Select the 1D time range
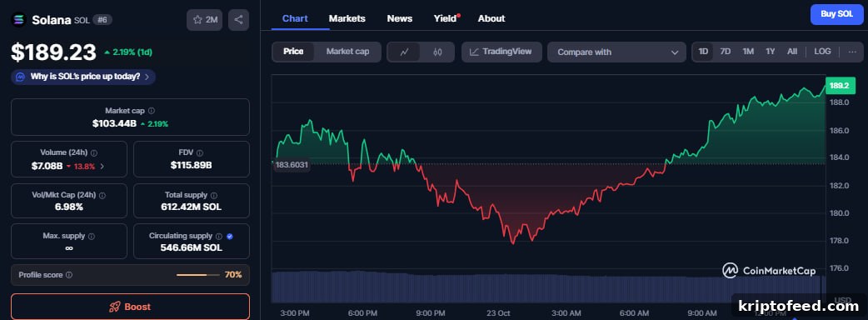This screenshot has height=320, width=868. (703, 52)
